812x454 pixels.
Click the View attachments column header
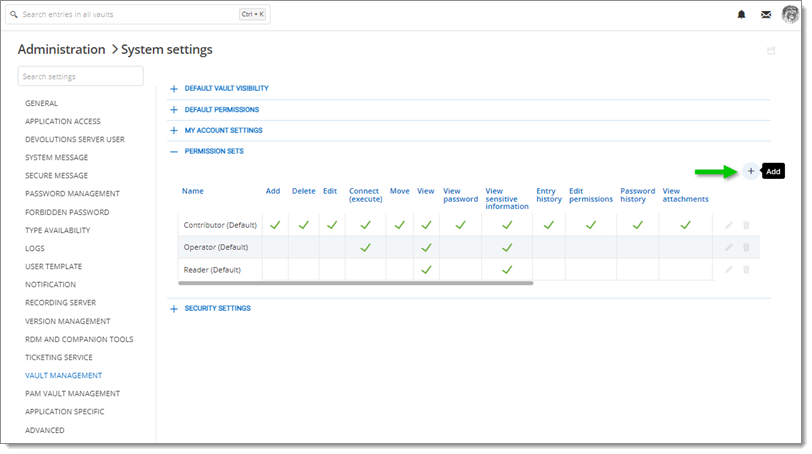point(685,195)
